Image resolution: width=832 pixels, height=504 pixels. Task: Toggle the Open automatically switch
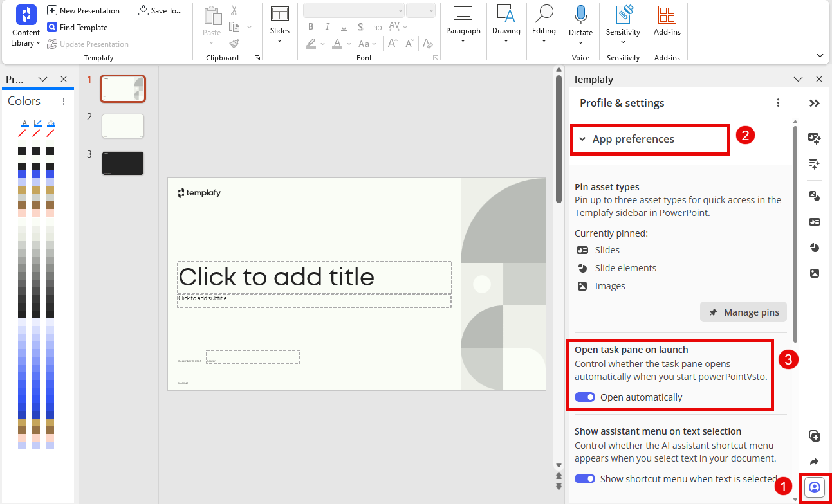click(585, 397)
